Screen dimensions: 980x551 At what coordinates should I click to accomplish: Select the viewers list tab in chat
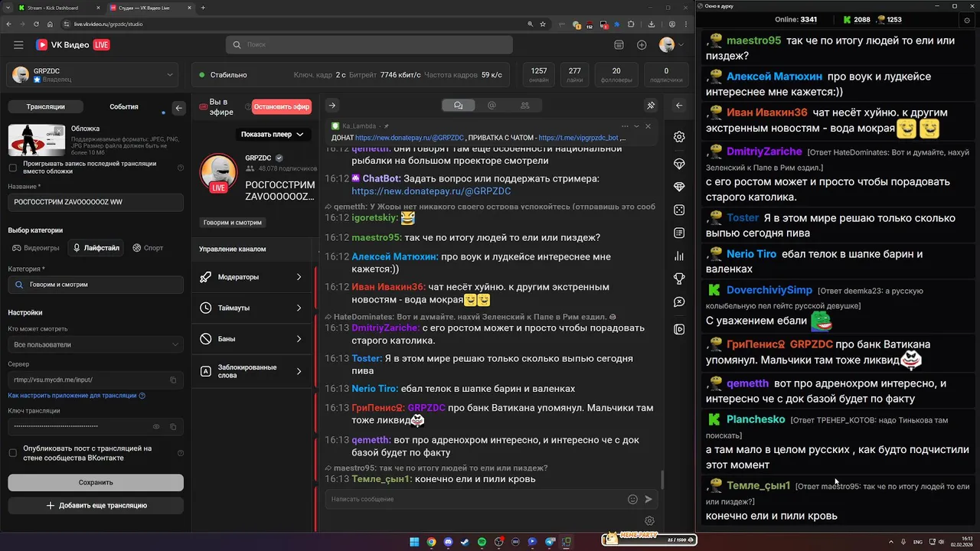[x=524, y=106]
